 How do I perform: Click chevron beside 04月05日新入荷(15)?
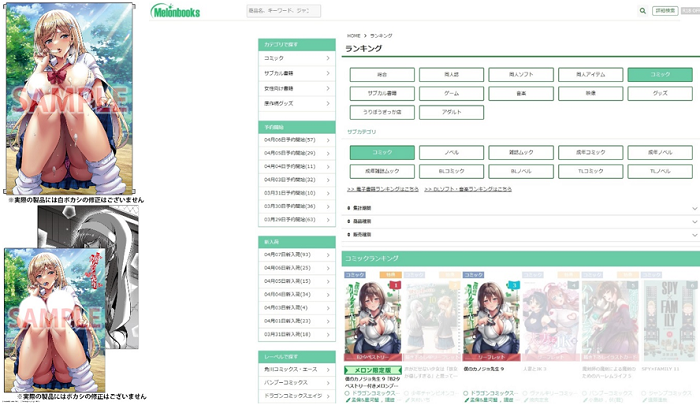pos(328,281)
